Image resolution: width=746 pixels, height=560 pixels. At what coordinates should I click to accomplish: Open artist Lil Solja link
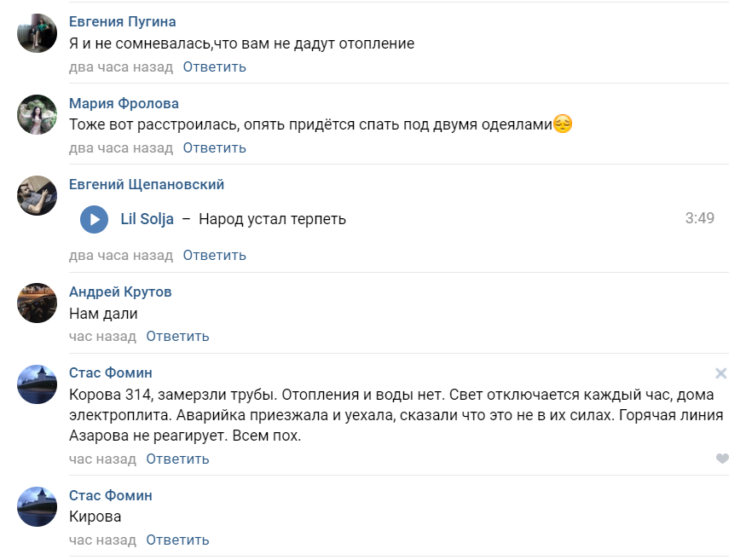pyautogui.click(x=147, y=219)
